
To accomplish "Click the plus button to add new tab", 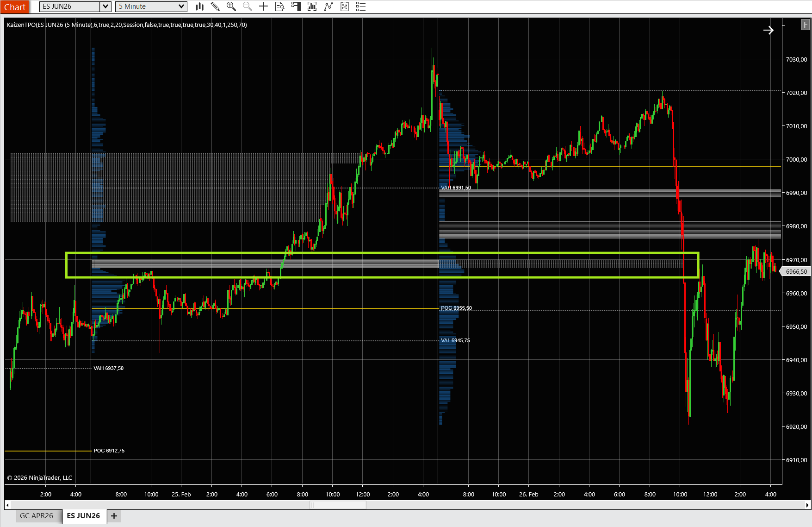I will 113,515.
